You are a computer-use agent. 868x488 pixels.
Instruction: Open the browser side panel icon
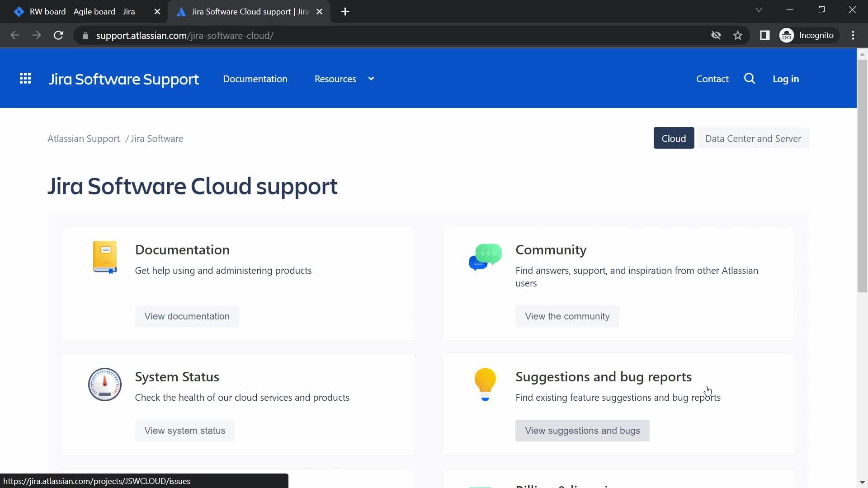click(764, 35)
